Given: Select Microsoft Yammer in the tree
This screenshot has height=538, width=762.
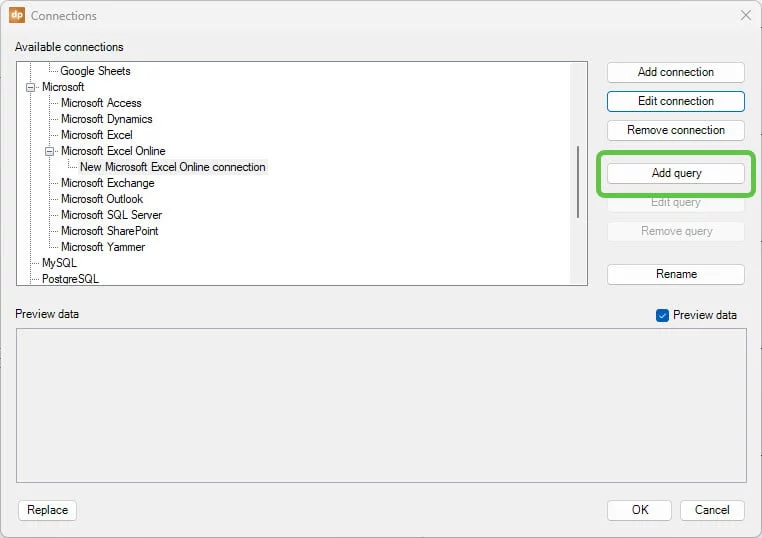Looking at the screenshot, I should [x=103, y=247].
